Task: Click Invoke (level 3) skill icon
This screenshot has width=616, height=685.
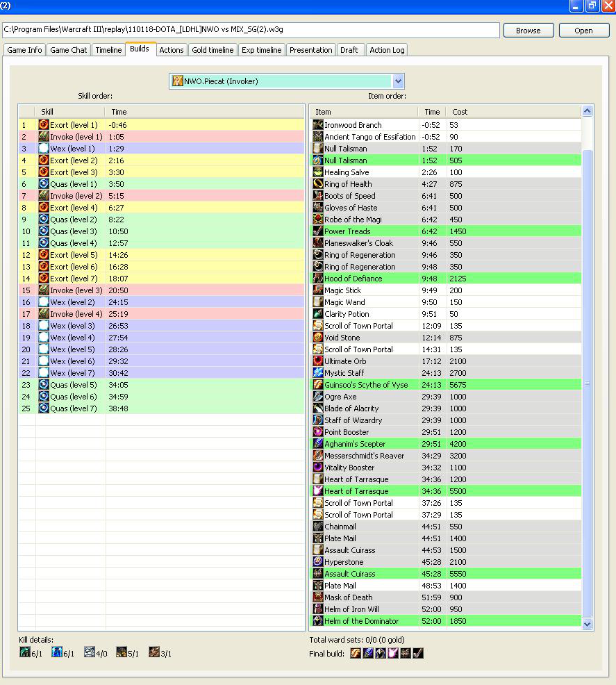Action: 43,290
